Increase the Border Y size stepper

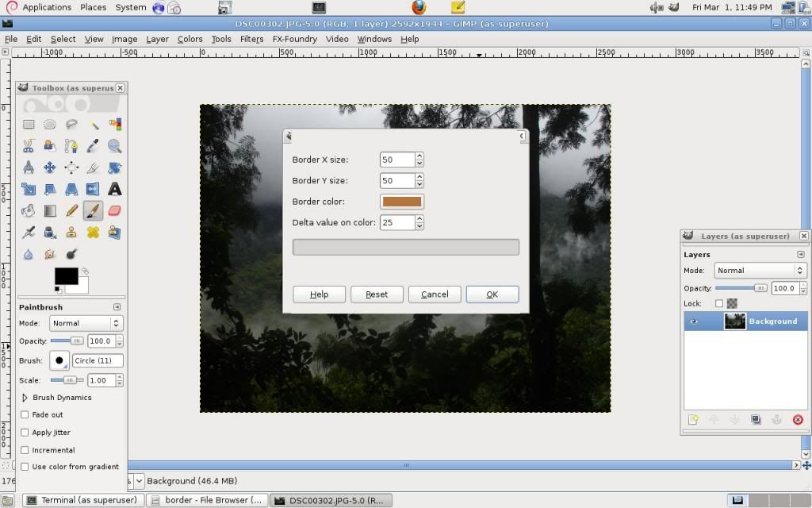(x=419, y=177)
